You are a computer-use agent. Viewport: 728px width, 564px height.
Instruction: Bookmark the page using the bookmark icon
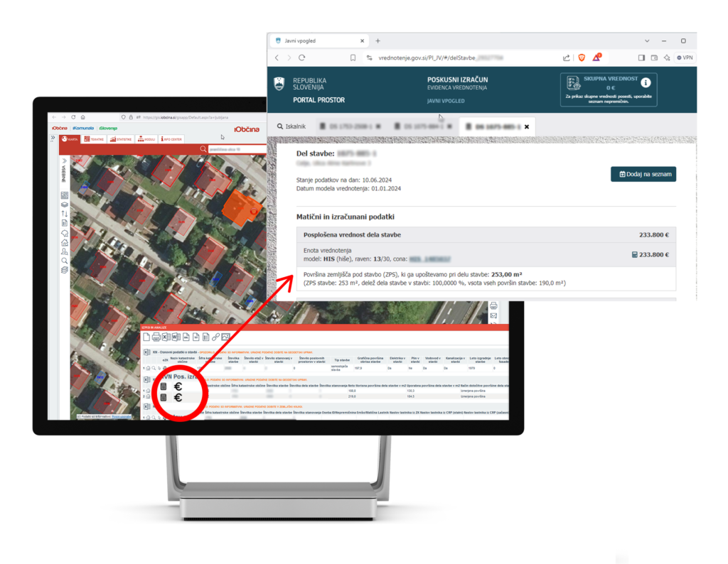click(x=353, y=58)
